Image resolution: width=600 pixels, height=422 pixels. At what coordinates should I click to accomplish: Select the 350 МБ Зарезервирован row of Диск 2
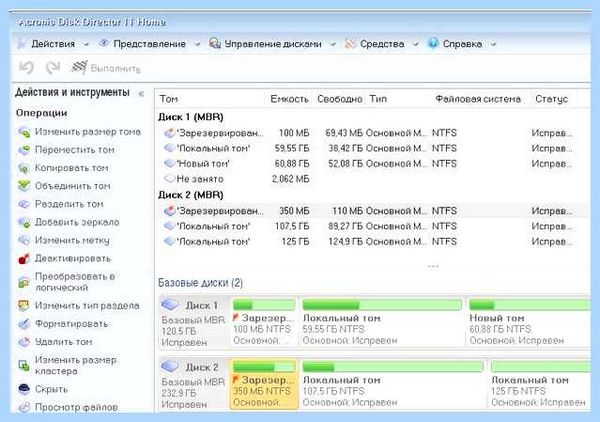pyautogui.click(x=371, y=211)
